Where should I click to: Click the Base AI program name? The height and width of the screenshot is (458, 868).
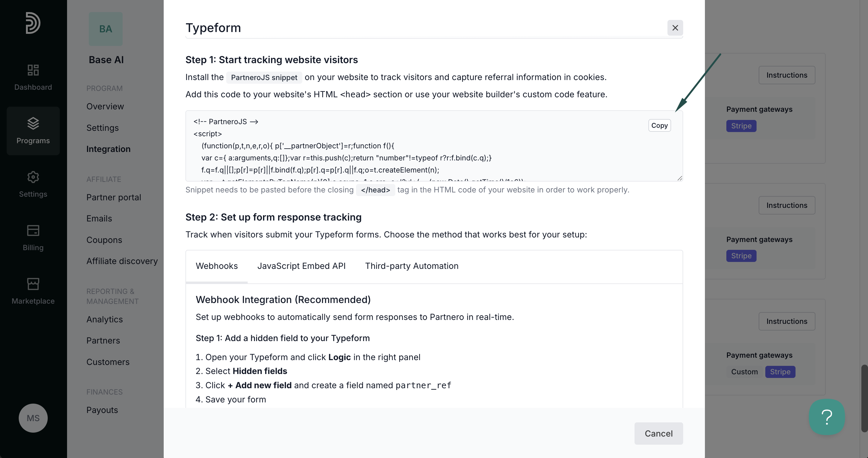coord(106,60)
